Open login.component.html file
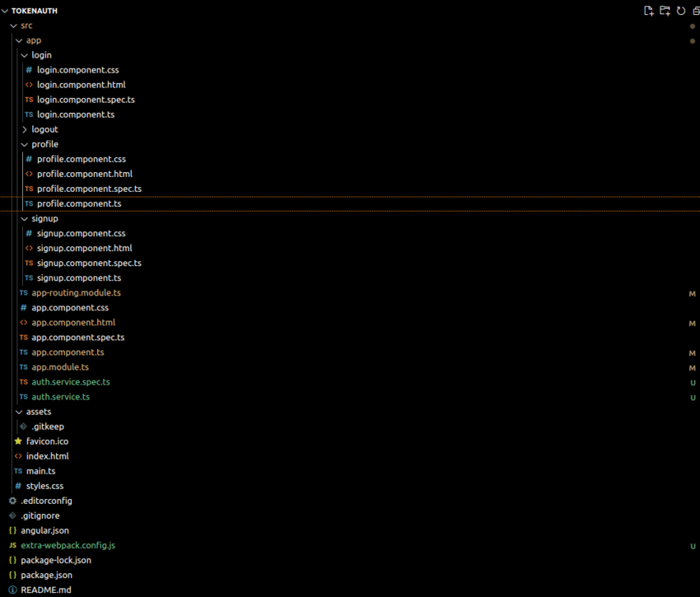The height and width of the screenshot is (597, 700). coord(82,85)
